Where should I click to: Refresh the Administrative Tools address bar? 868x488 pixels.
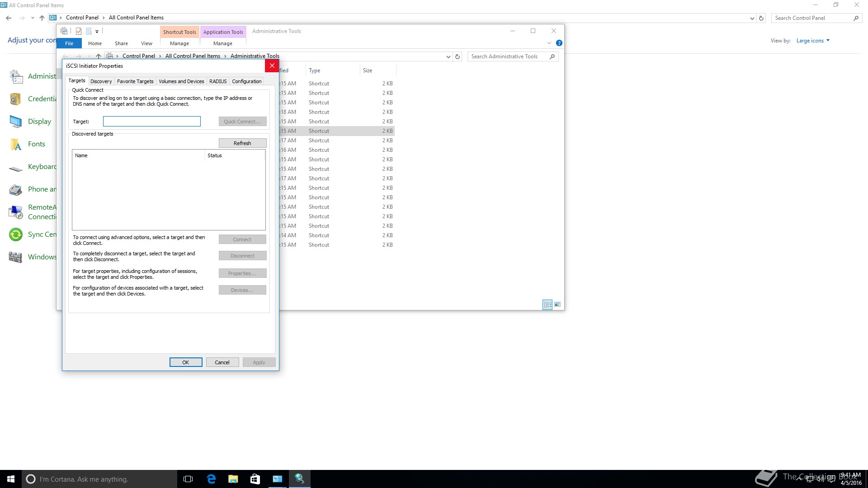(x=458, y=56)
